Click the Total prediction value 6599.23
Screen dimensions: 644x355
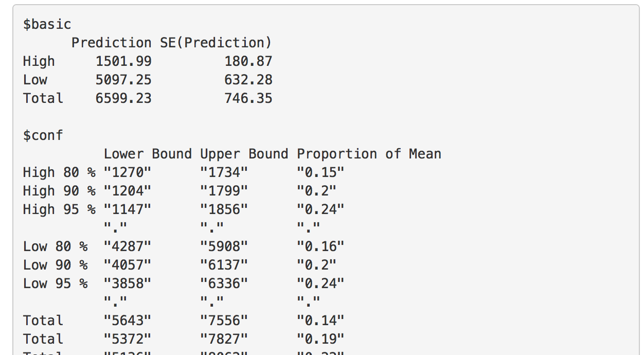pos(123,98)
